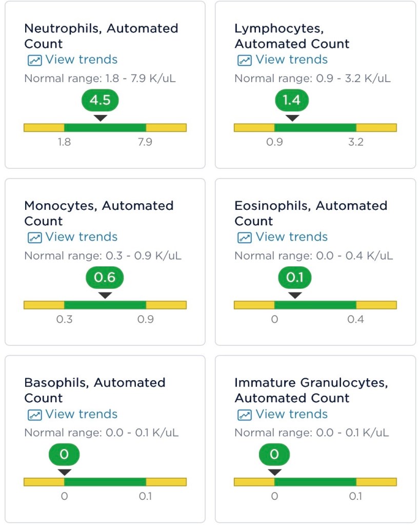Viewport: 420px width, 525px height.
Task: Click the Neutrophils 4.5 value marker
Action: (100, 100)
